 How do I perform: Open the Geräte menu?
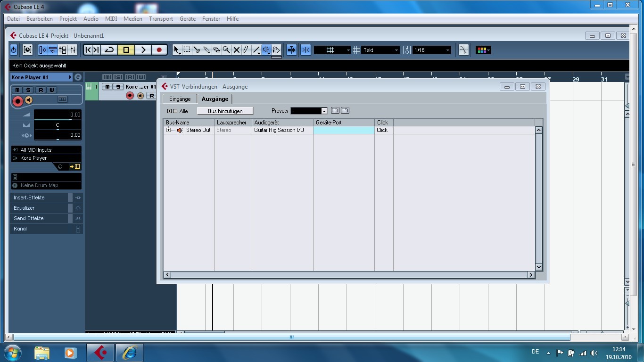point(188,19)
